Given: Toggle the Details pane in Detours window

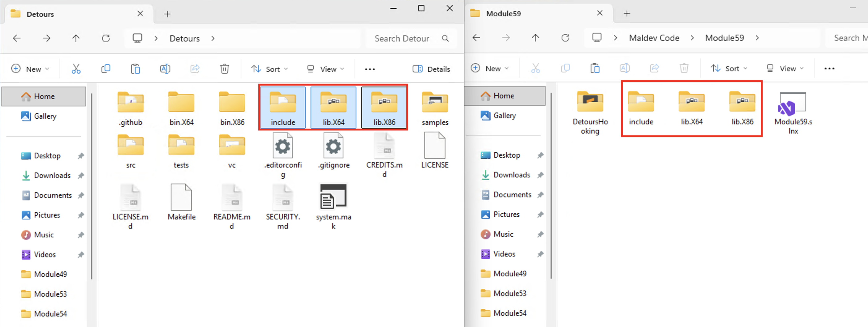Looking at the screenshot, I should (x=431, y=69).
